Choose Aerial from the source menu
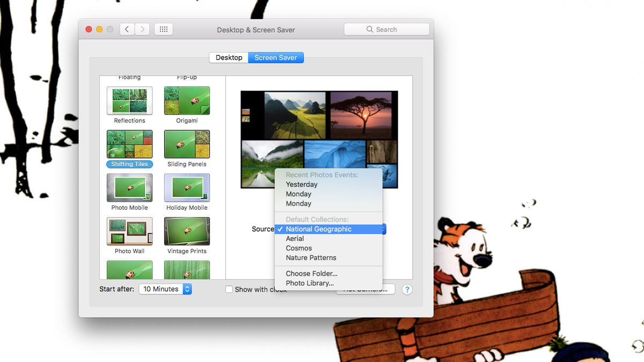This screenshot has height=362, width=644. (x=295, y=239)
